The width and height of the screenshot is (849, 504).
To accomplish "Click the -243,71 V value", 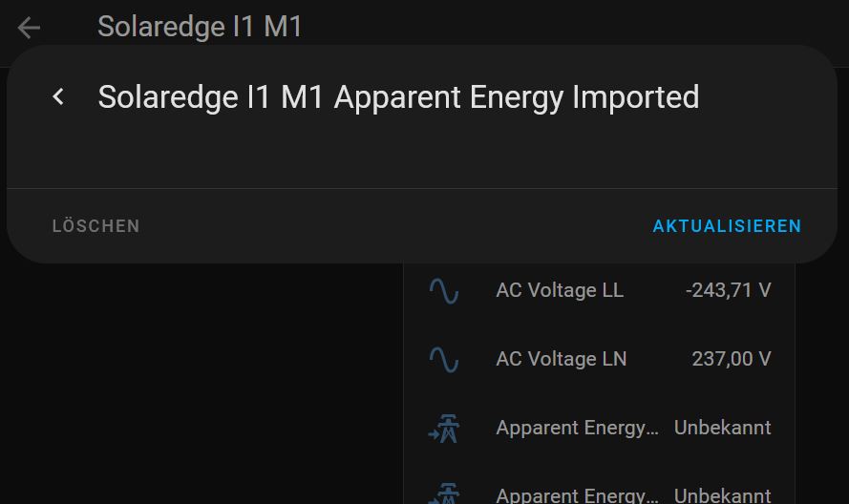I will click(728, 290).
